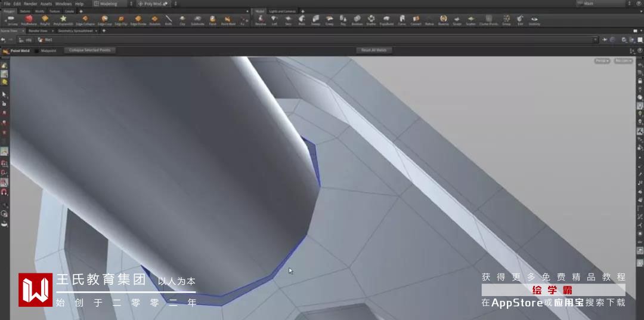The height and width of the screenshot is (320, 644).
Task: Switch to the Geometry Spreadsheet pane tab
Action: [76, 30]
